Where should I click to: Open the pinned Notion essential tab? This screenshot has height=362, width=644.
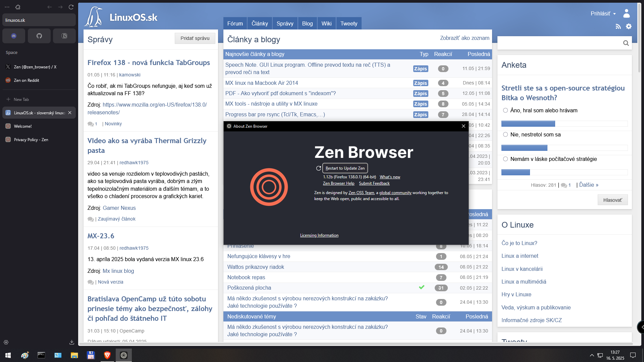(64, 36)
